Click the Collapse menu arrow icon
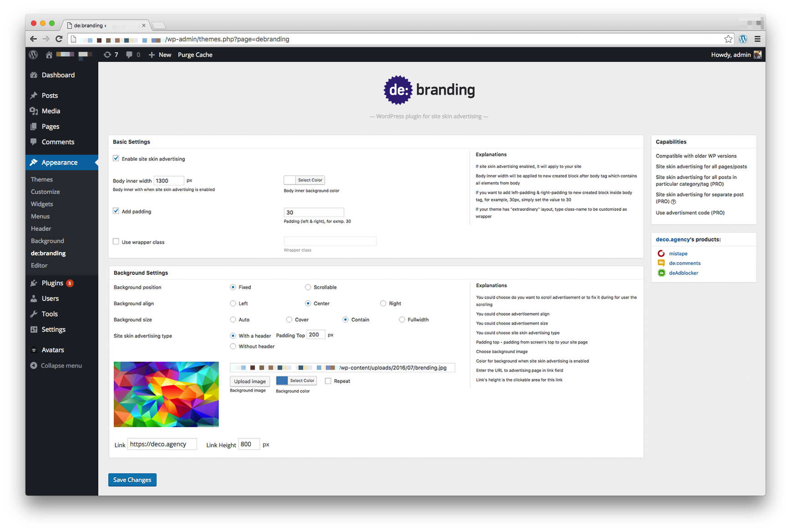The image size is (791, 532). click(34, 365)
